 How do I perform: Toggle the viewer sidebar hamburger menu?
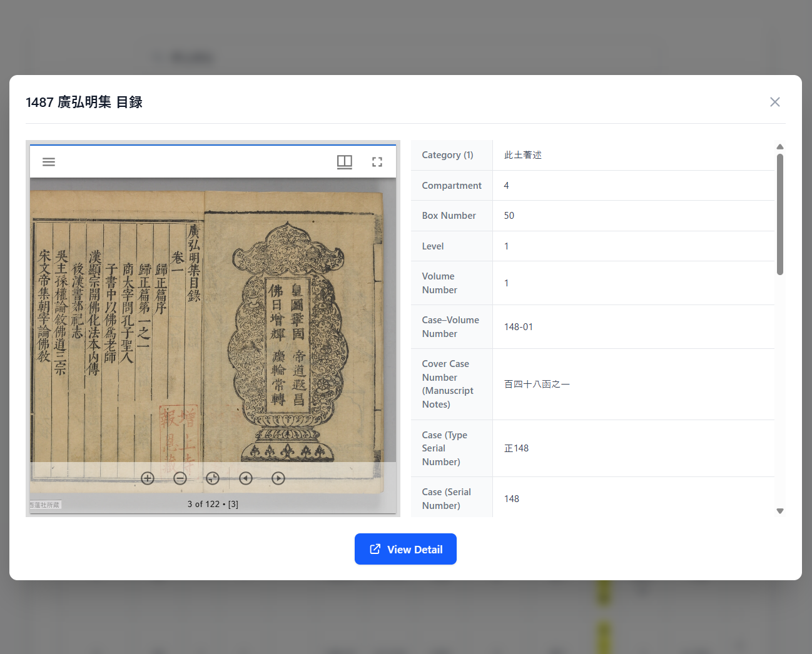(x=49, y=162)
